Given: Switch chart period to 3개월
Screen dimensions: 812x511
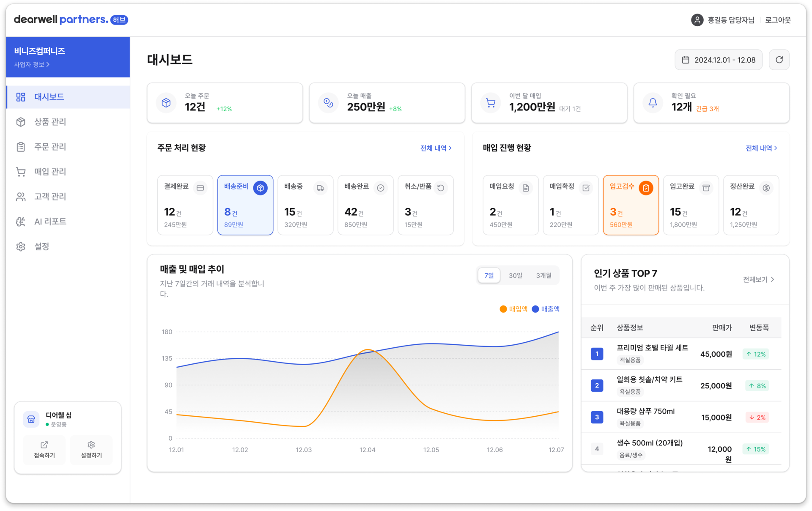Looking at the screenshot, I should point(543,275).
